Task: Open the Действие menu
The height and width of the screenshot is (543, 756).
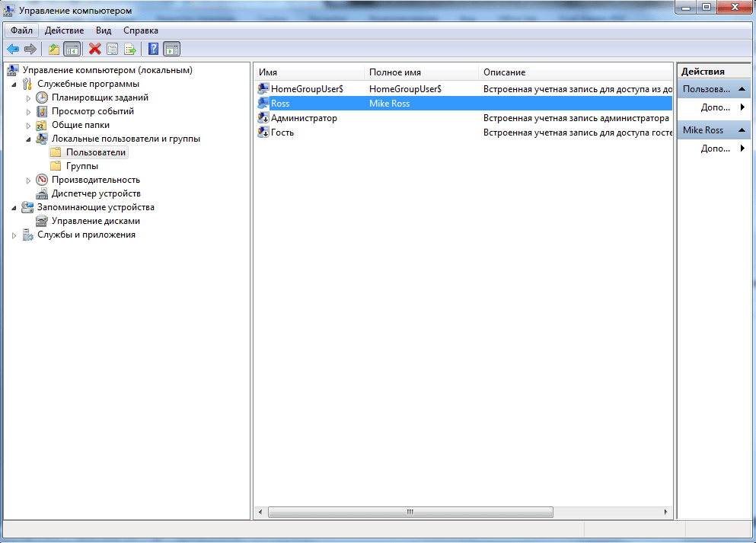Action: click(x=64, y=30)
